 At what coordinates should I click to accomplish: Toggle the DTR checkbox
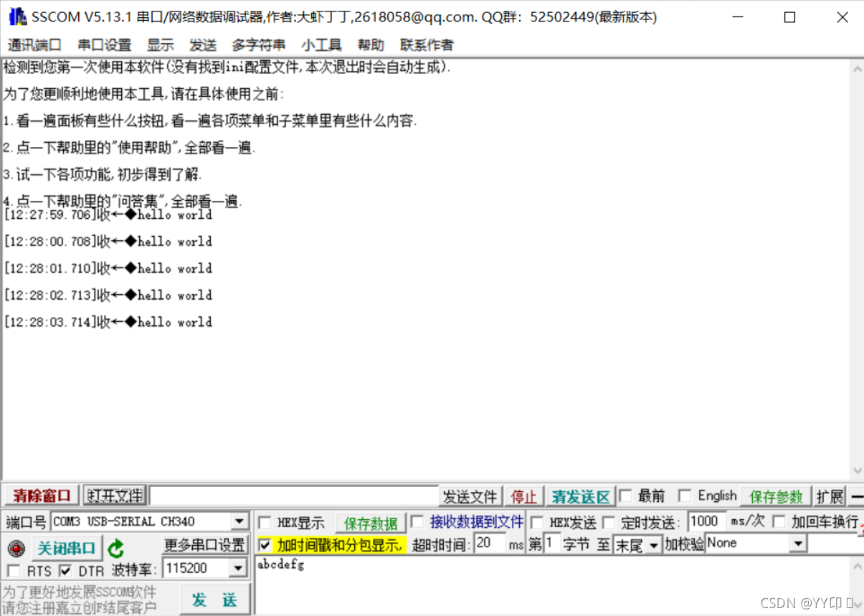65,571
